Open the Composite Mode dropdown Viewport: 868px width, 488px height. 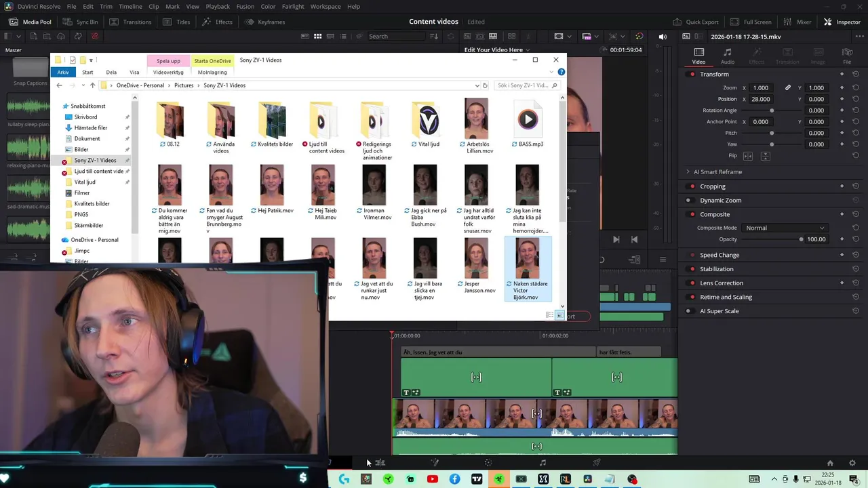785,228
